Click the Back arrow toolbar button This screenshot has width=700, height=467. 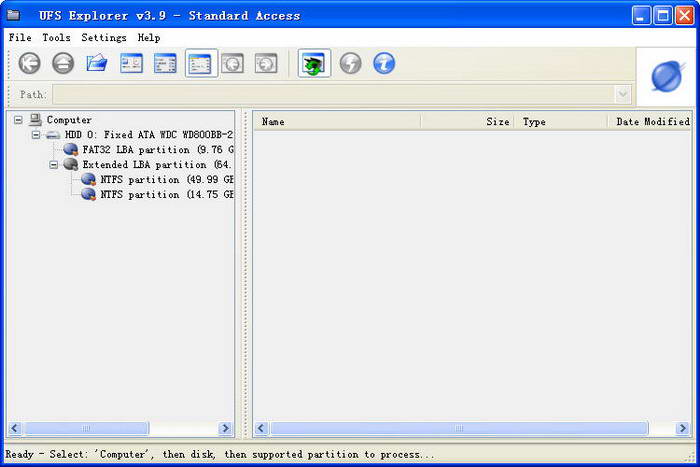[29, 63]
